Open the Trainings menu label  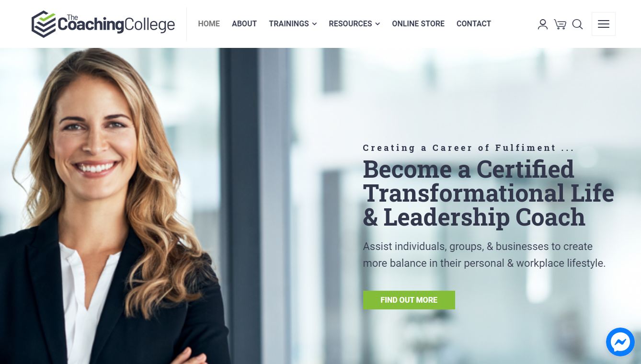point(289,24)
